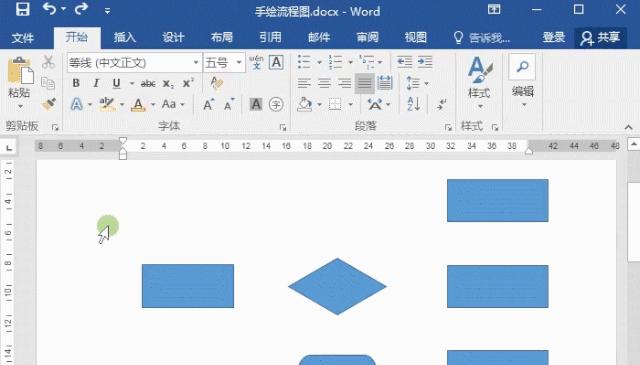Open the 样式 (Styles) gallery button

pos(479,83)
